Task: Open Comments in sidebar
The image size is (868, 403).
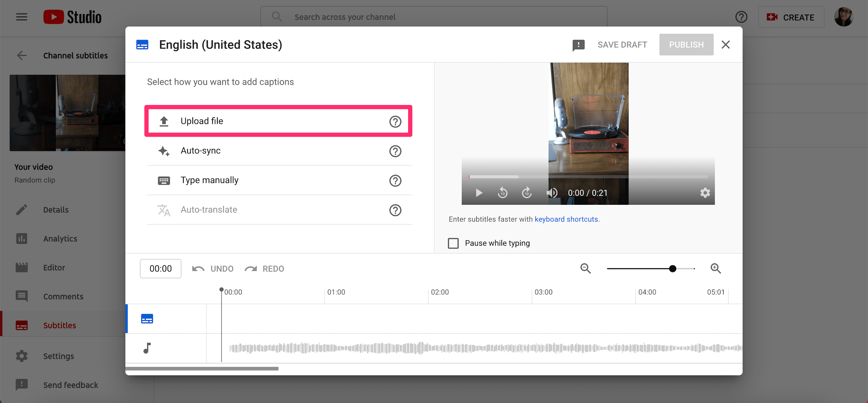Action: [x=63, y=296]
